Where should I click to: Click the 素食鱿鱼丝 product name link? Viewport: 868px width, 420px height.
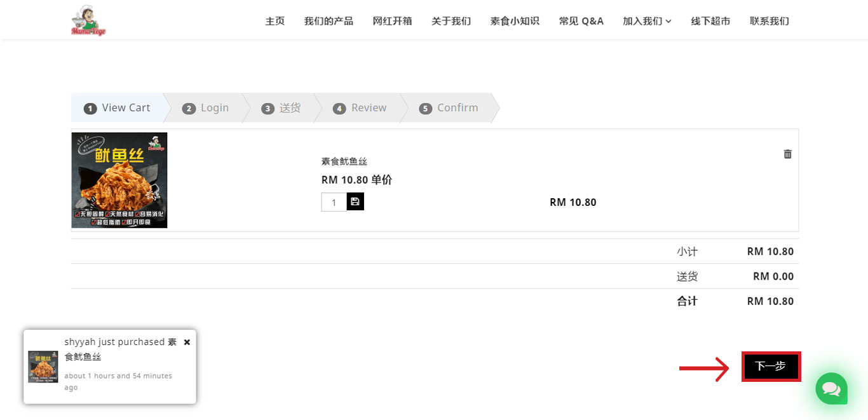click(344, 161)
